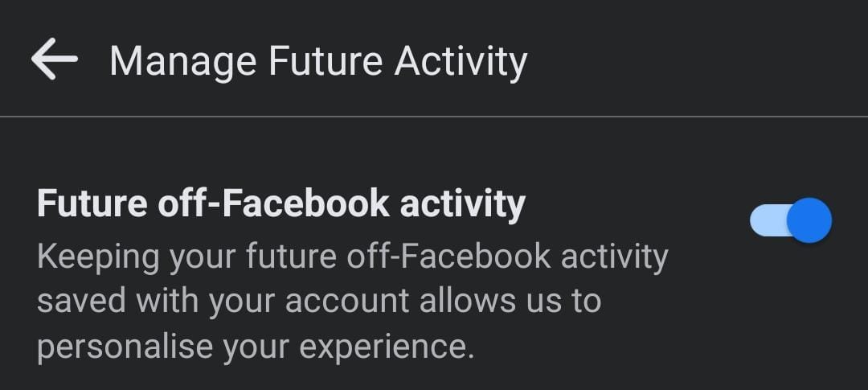868x390 pixels.
Task: Disable future off-Facebook activity tracking
Action: pos(791,220)
